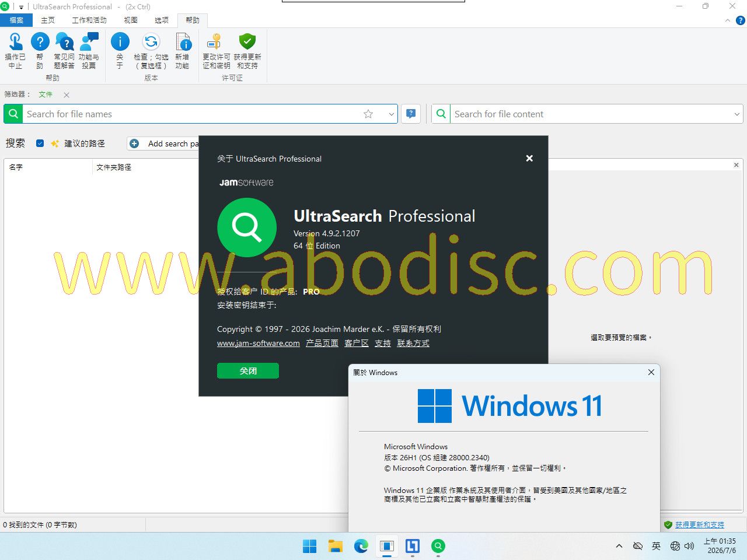Open File Explorer from the taskbar

point(336,546)
